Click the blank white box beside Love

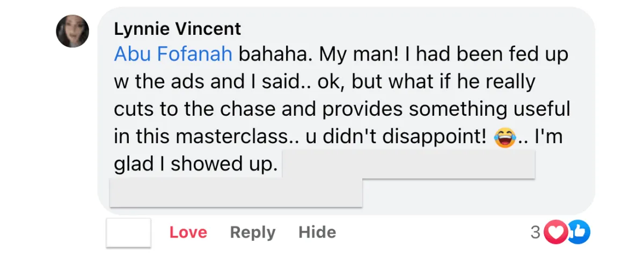(x=128, y=232)
